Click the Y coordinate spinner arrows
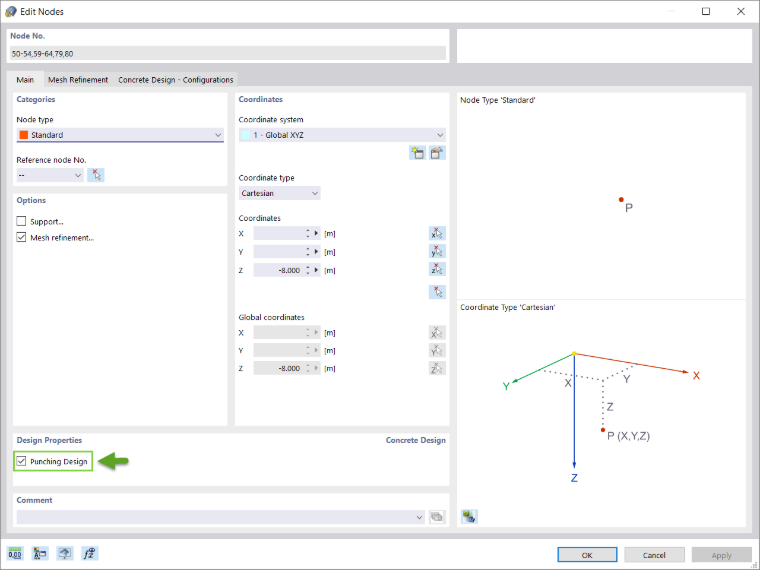760x570 pixels. coord(308,252)
